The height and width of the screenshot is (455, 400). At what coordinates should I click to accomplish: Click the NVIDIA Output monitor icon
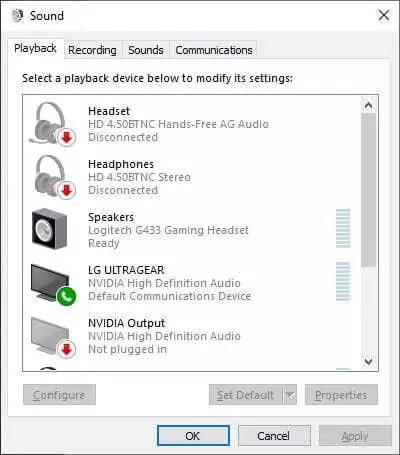[53, 337]
